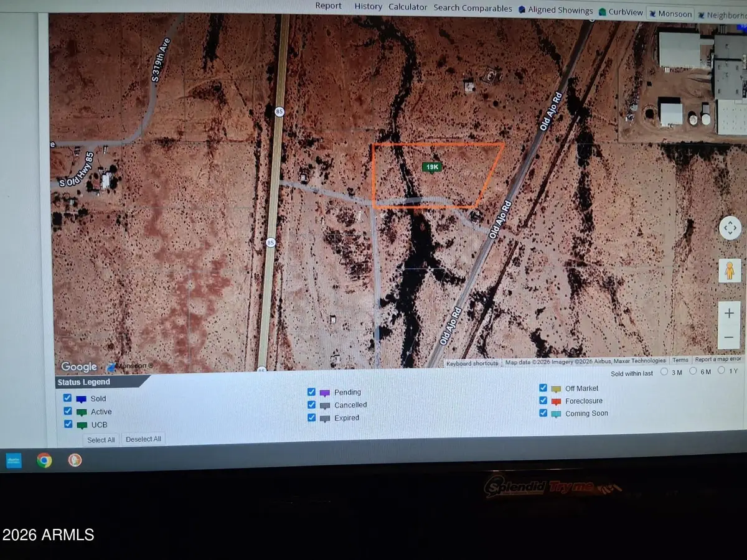Uncheck the Pending status checkbox
The image size is (747, 560).
(x=311, y=391)
